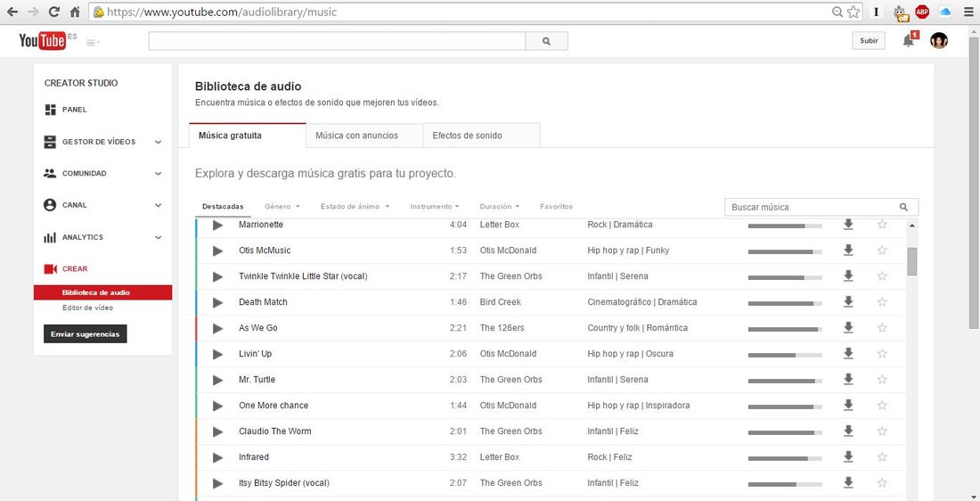
Task: Focus the YouTube top search box
Action: tap(337, 41)
